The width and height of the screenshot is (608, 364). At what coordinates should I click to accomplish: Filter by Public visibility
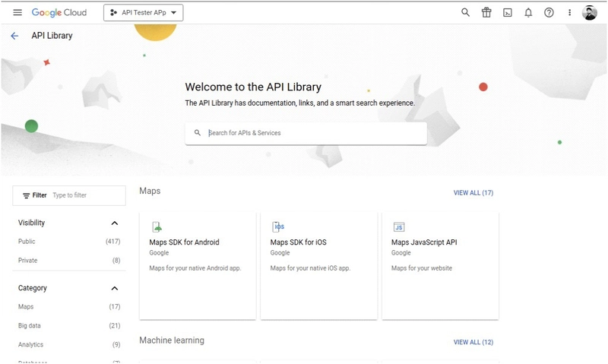point(27,241)
